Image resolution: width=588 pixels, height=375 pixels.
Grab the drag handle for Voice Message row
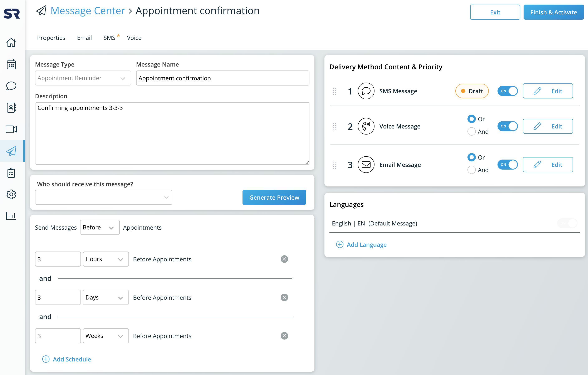[334, 127]
